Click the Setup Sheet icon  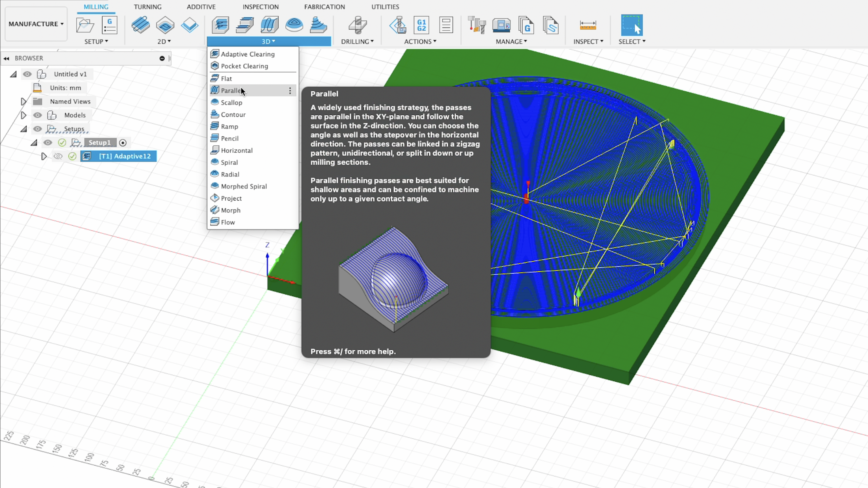tap(446, 25)
